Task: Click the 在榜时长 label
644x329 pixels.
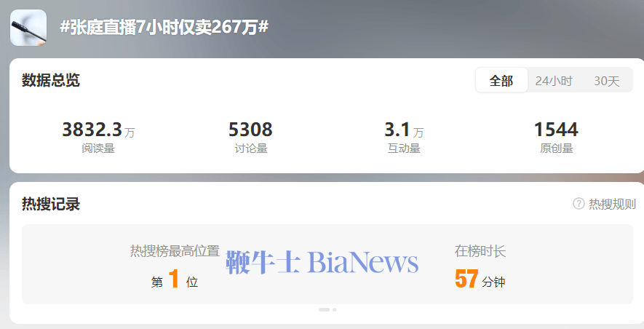Action: (x=480, y=250)
